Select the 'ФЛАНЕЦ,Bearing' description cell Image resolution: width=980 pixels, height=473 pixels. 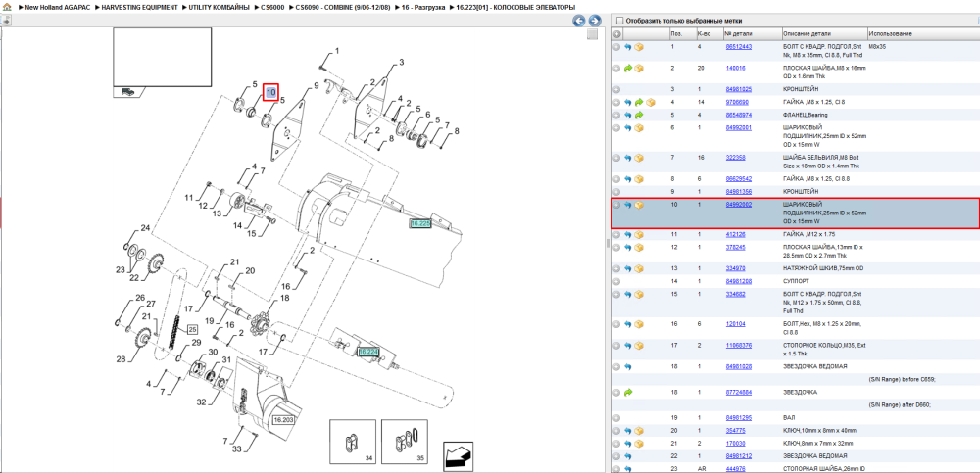coord(807,115)
